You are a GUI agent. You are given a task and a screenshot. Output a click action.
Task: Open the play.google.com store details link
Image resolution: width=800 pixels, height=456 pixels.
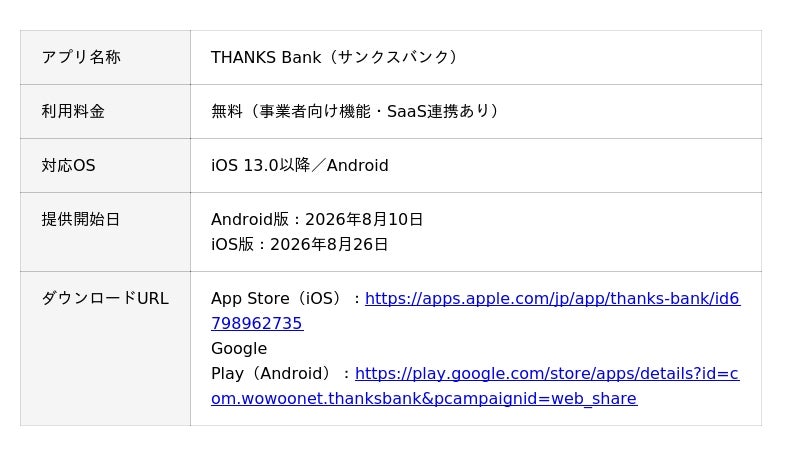tap(547, 373)
